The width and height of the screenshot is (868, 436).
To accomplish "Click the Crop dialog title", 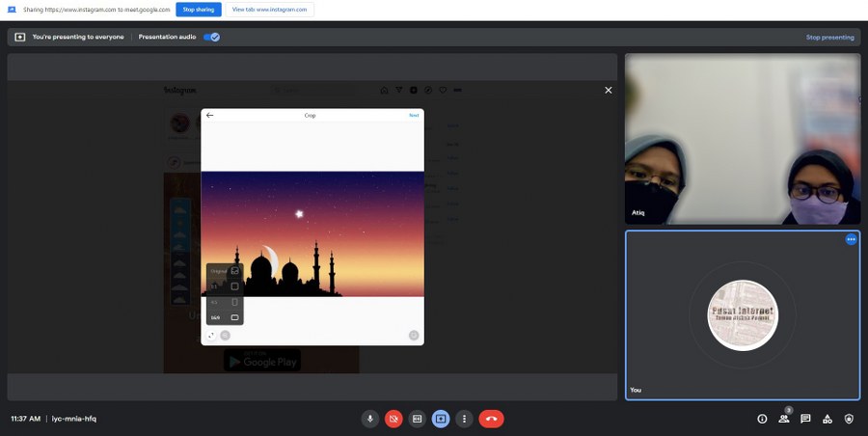I will click(x=310, y=115).
